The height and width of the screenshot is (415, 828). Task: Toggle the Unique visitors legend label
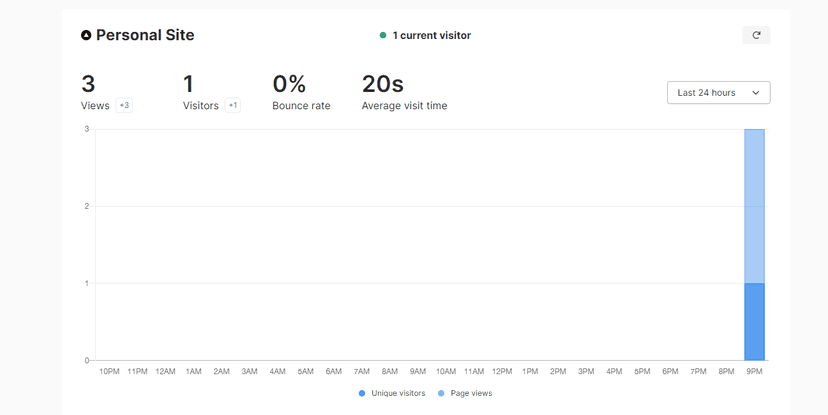click(398, 393)
